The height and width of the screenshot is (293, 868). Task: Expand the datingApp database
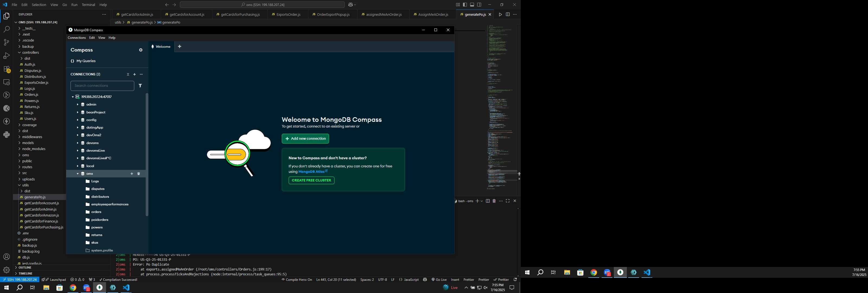pyautogui.click(x=78, y=128)
